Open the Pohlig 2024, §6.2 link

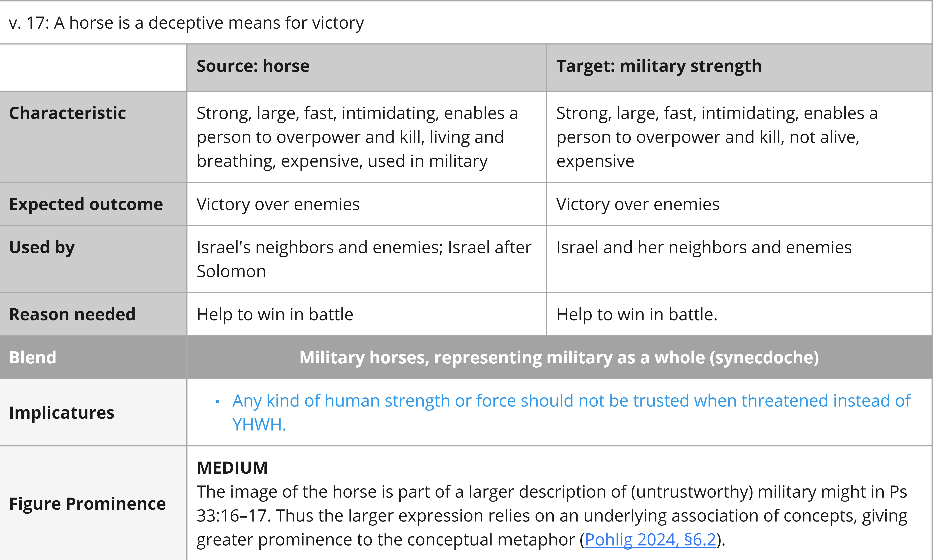(x=650, y=540)
